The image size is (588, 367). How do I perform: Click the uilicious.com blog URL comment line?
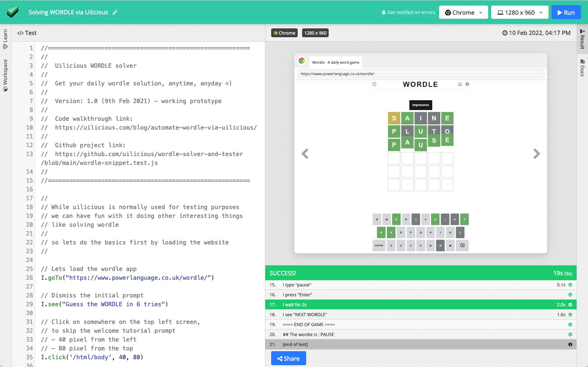[x=149, y=127]
